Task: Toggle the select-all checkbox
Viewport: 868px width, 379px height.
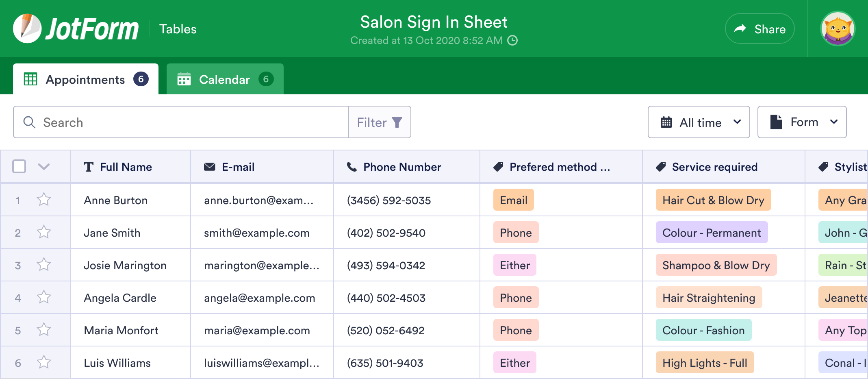Action: click(19, 166)
